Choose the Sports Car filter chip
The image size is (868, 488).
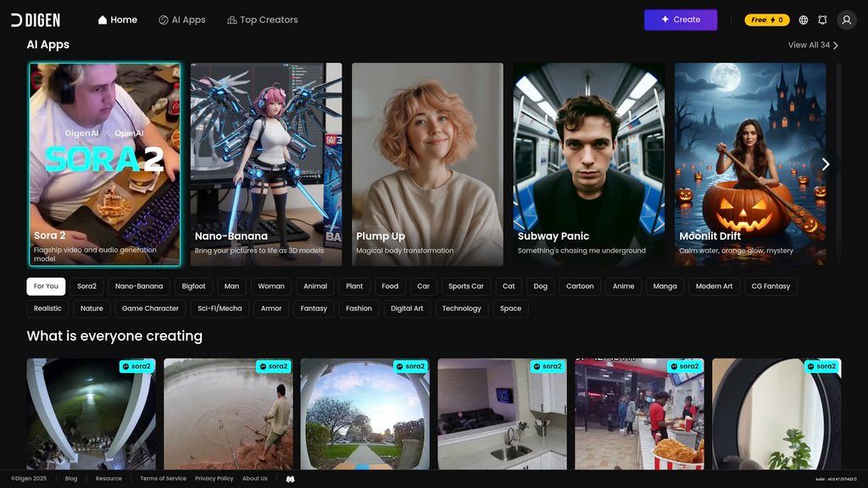pyautogui.click(x=466, y=286)
